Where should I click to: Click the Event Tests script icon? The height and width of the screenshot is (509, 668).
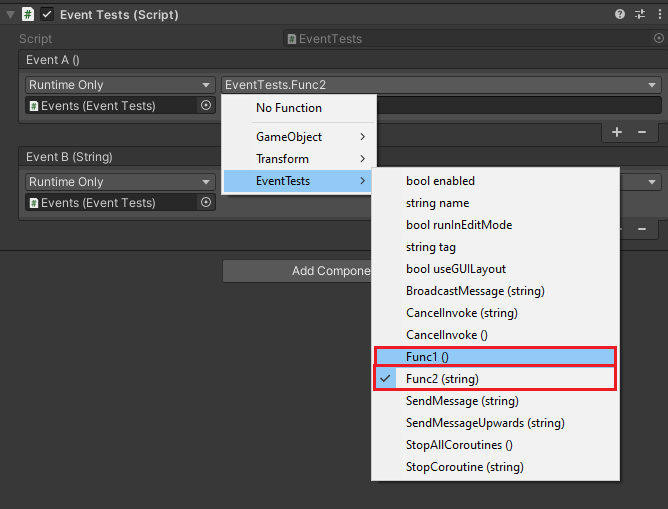pyautogui.click(x=28, y=15)
